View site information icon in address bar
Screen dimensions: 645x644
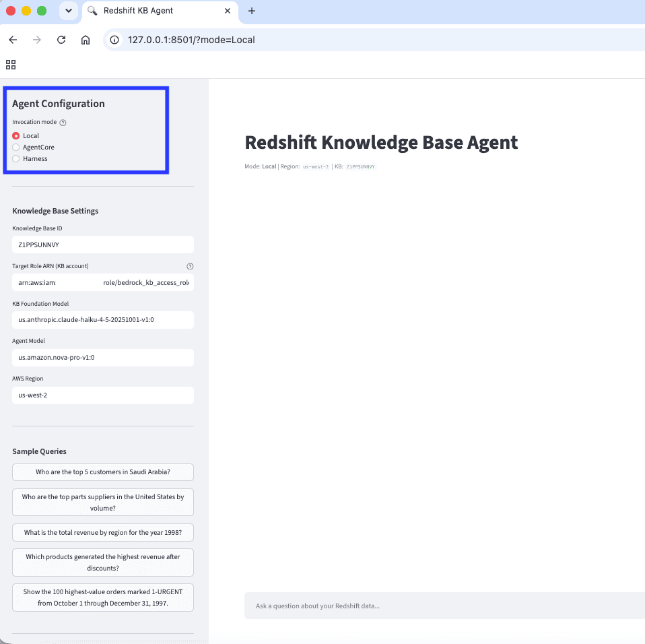(114, 40)
